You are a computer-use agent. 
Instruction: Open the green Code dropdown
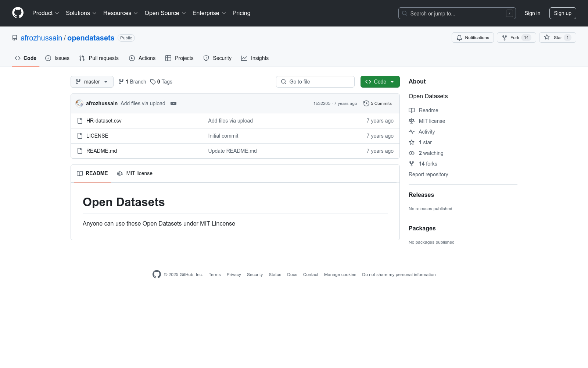tap(380, 82)
